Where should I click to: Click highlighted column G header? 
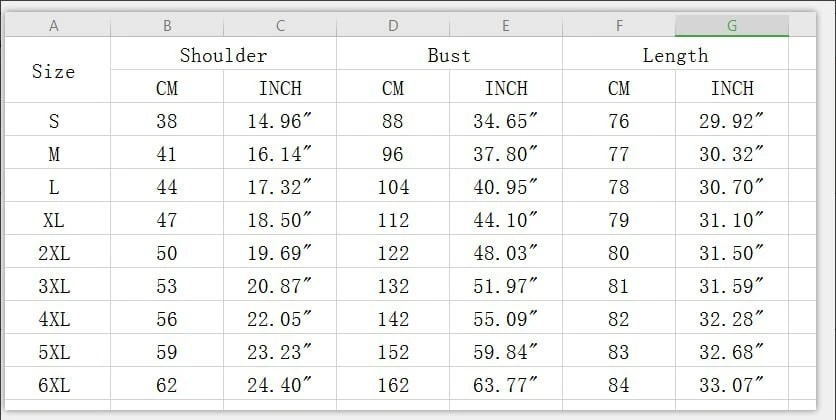click(732, 26)
